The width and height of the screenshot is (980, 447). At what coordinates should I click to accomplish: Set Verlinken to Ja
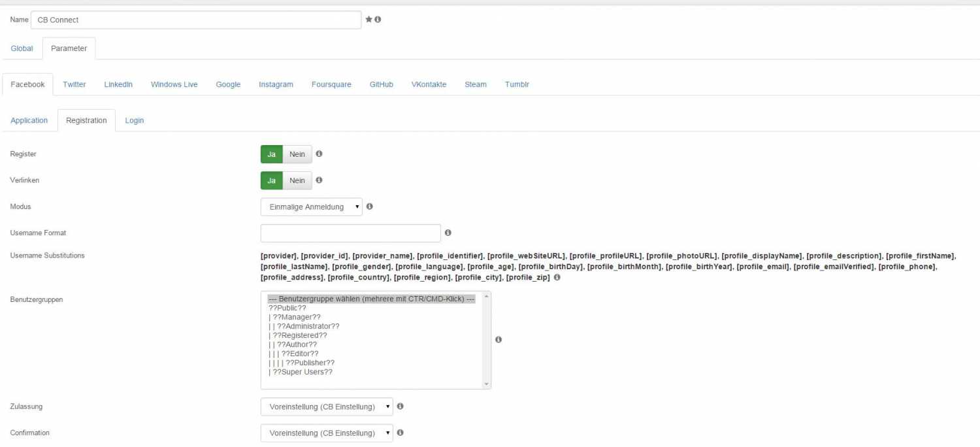coord(272,180)
